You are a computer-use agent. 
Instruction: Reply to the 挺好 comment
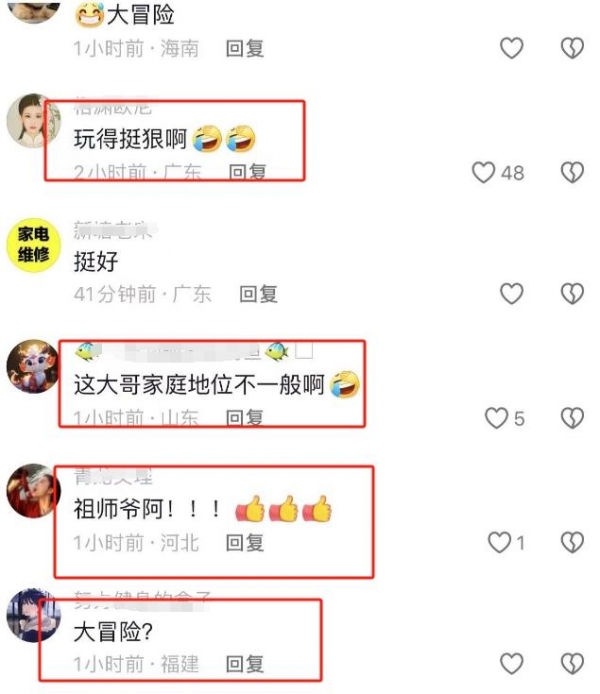pos(258,294)
